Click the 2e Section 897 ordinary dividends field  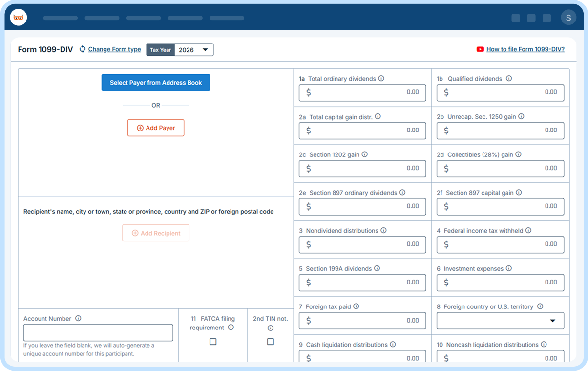(362, 206)
